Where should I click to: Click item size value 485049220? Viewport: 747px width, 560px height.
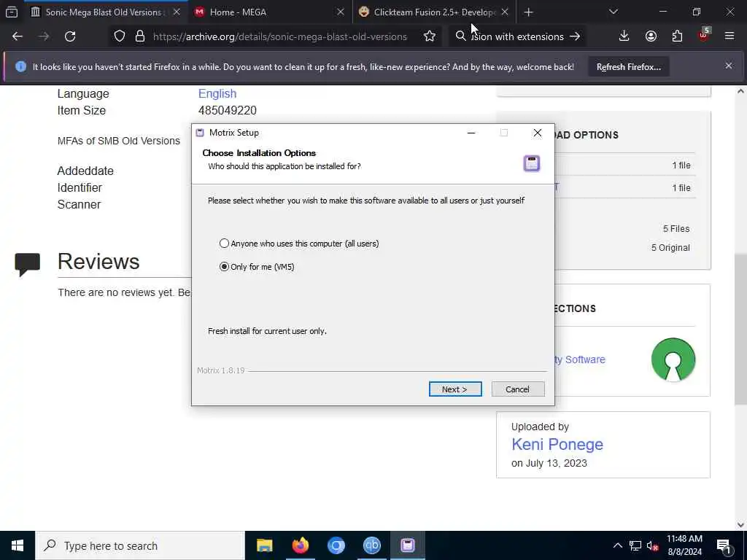coord(228,111)
